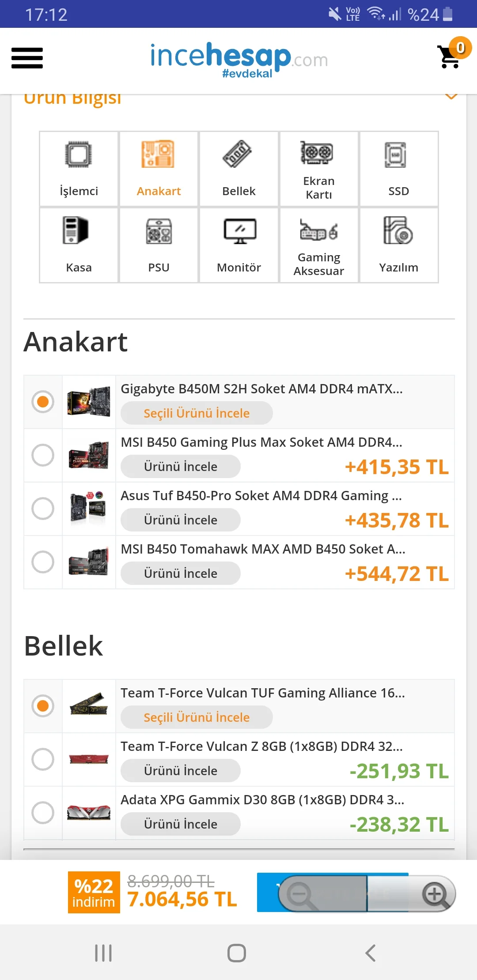Open the shopping cart
477x980 pixels.
click(x=450, y=56)
